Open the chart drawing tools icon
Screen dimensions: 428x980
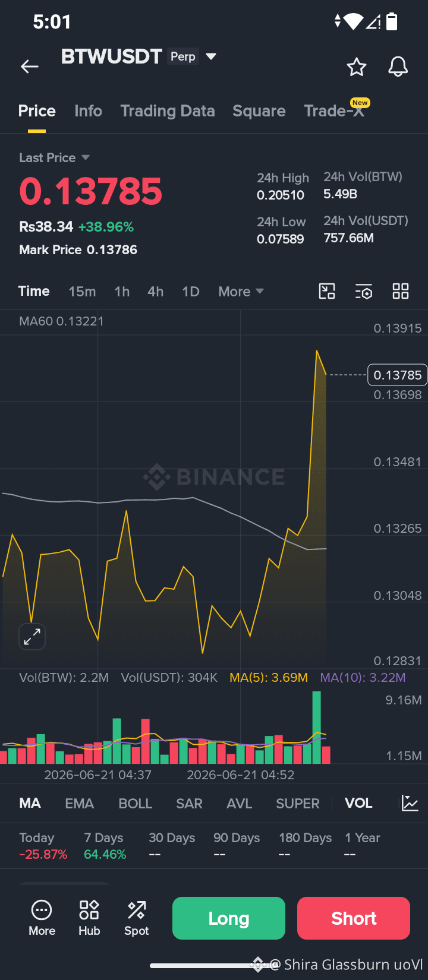tap(327, 291)
